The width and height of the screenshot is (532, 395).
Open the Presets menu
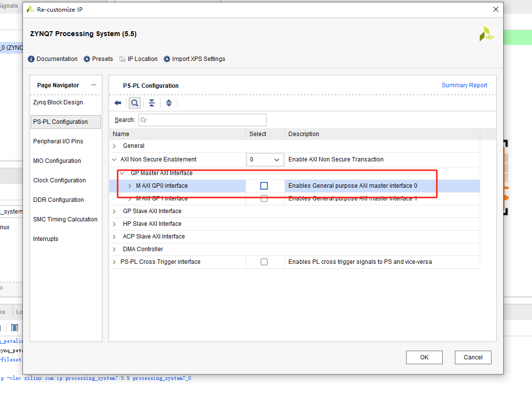point(102,59)
